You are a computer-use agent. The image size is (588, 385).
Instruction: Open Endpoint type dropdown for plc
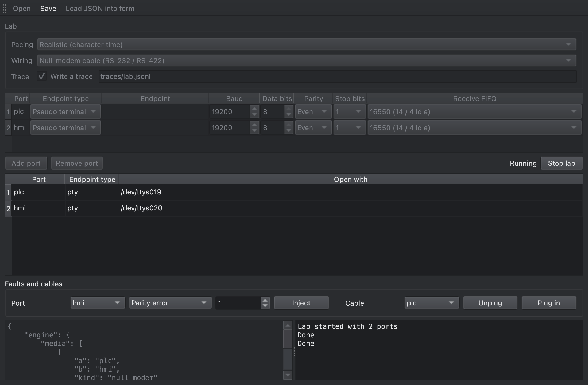pyautogui.click(x=65, y=111)
